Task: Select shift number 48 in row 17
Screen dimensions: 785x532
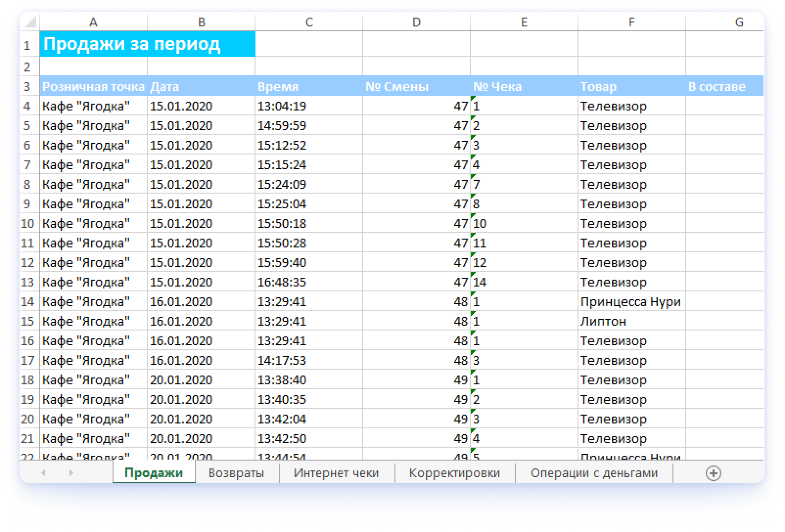Action: (416, 360)
